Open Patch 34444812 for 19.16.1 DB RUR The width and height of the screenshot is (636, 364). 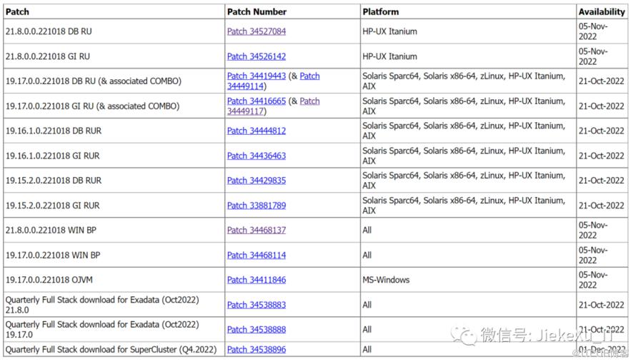point(256,131)
